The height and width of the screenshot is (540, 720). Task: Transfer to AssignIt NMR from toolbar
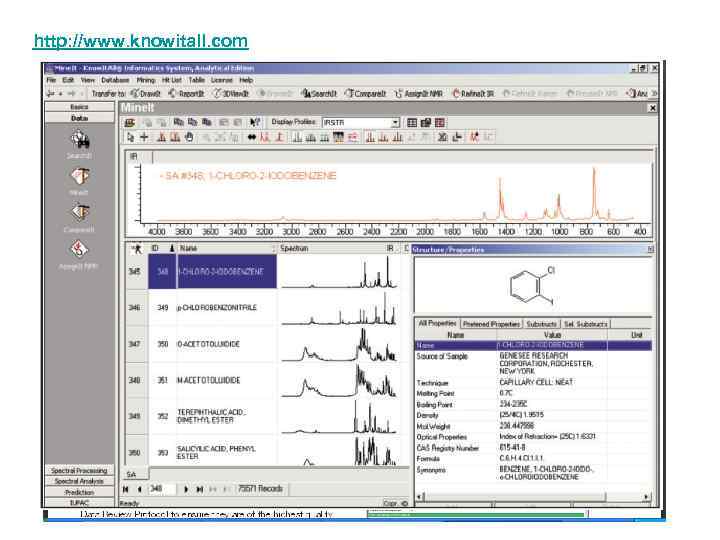418,94
